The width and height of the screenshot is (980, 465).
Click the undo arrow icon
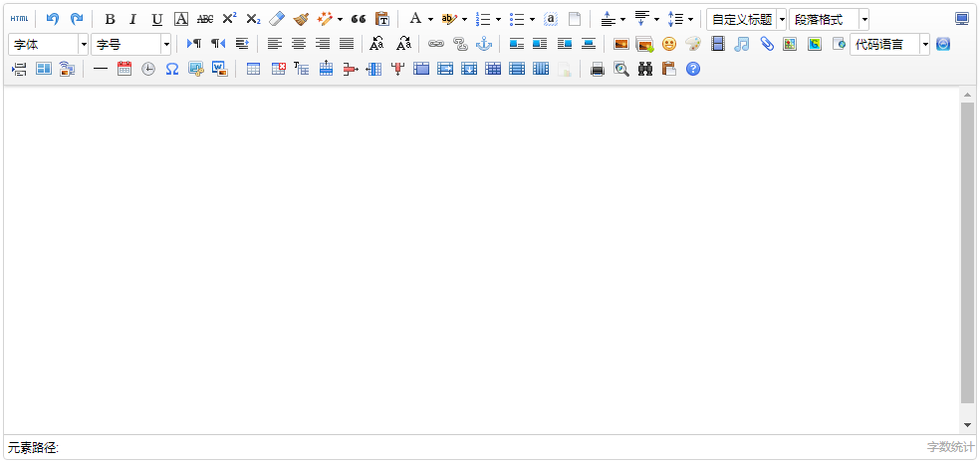tap(53, 19)
